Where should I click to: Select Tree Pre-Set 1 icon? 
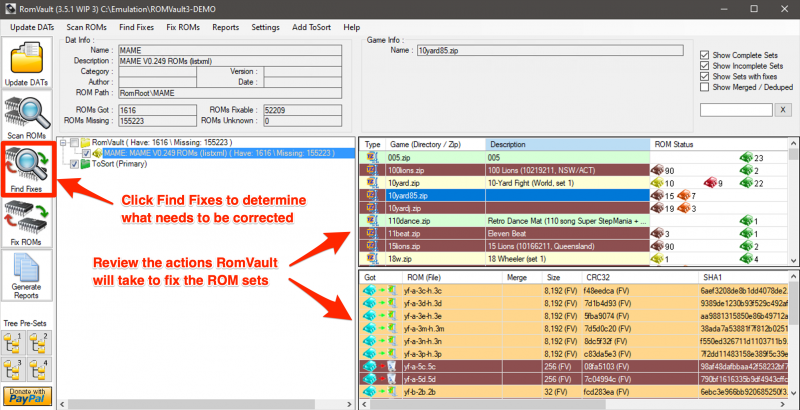point(13,343)
